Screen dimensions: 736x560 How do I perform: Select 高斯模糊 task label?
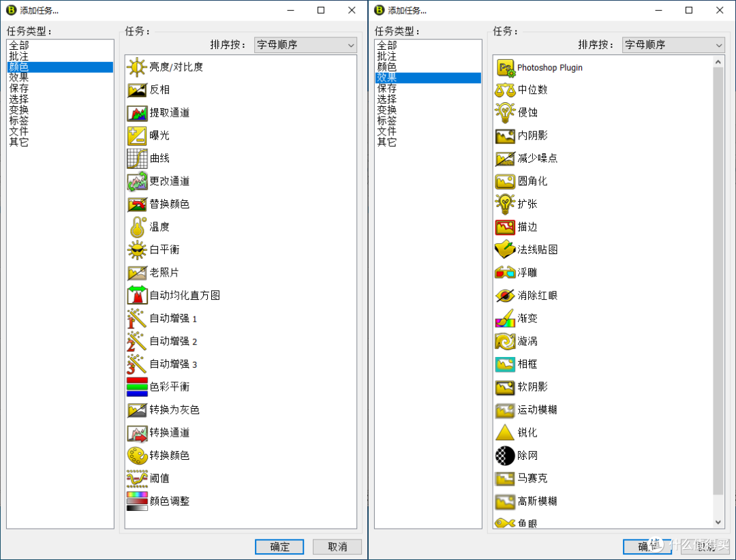[x=538, y=501]
